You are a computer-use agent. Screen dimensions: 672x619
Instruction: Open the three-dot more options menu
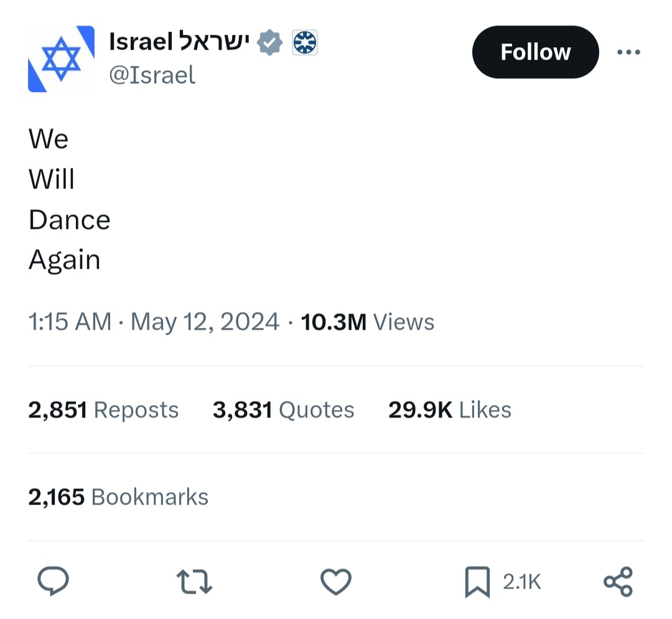(628, 52)
